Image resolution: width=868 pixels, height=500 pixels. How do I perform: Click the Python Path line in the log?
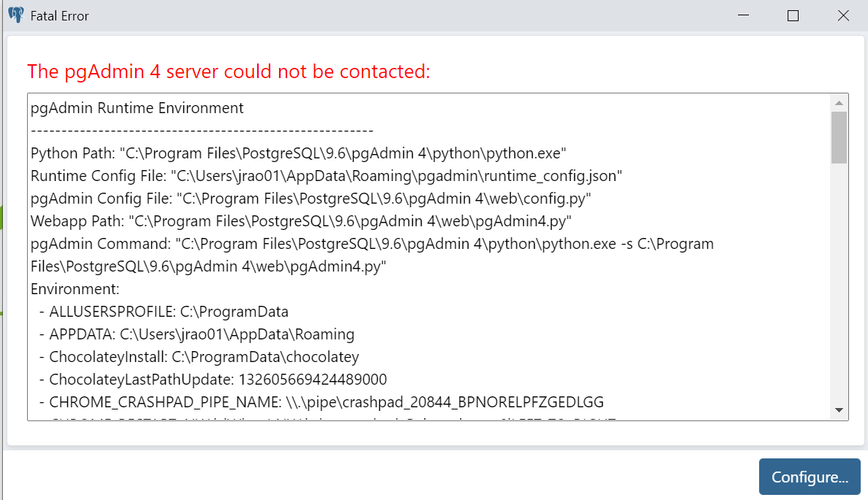[x=298, y=153]
